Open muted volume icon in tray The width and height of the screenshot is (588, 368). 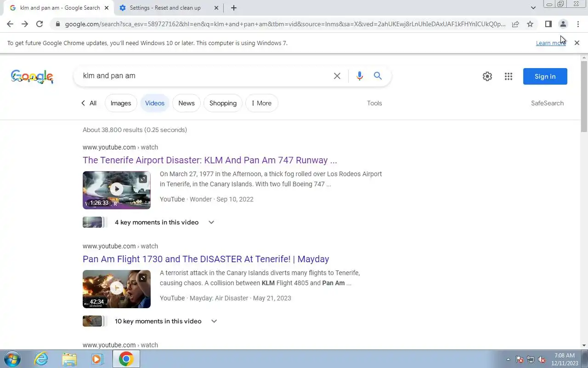[542, 359]
